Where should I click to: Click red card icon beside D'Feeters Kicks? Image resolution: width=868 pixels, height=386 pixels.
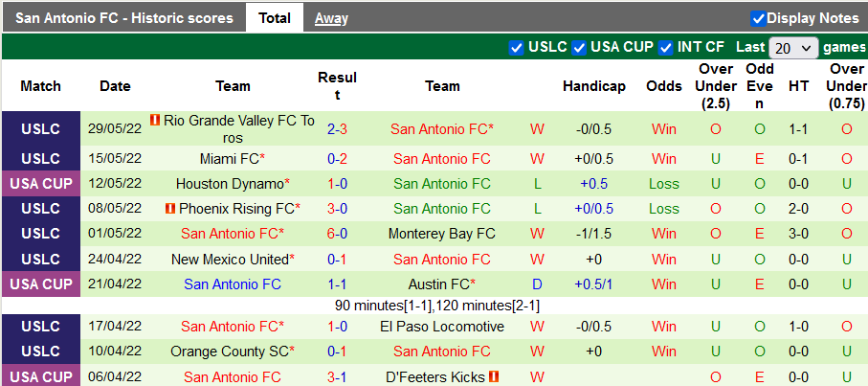[x=494, y=377]
